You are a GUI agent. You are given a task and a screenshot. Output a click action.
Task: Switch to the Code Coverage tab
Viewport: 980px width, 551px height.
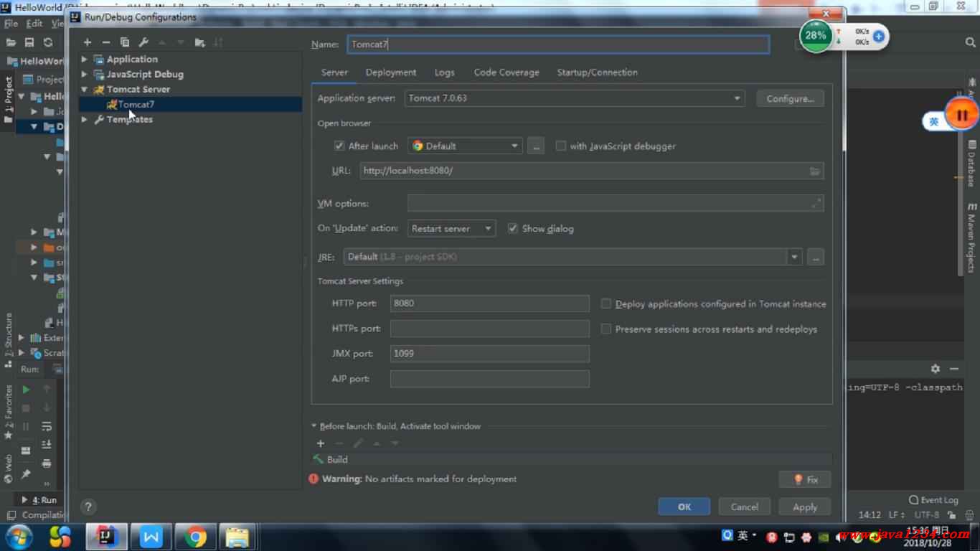pyautogui.click(x=507, y=72)
